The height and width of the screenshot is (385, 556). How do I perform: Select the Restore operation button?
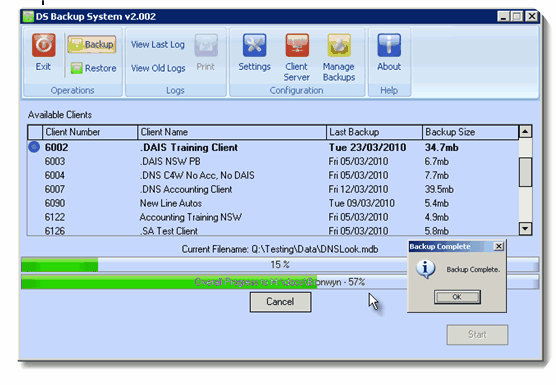[x=94, y=68]
